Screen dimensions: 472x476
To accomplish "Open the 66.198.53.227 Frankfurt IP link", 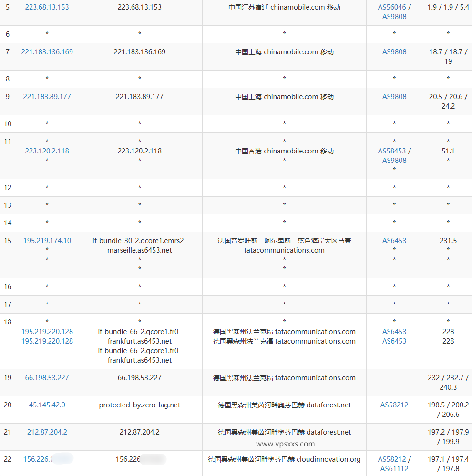I will (x=46, y=377).
